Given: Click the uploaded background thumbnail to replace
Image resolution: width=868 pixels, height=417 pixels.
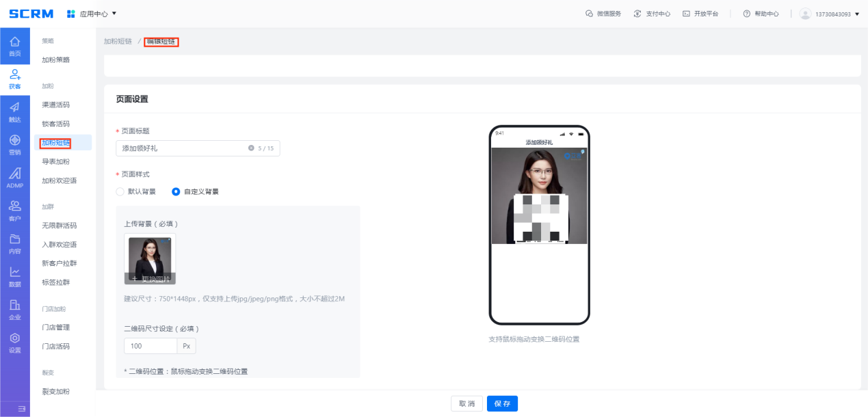Looking at the screenshot, I should click(150, 258).
